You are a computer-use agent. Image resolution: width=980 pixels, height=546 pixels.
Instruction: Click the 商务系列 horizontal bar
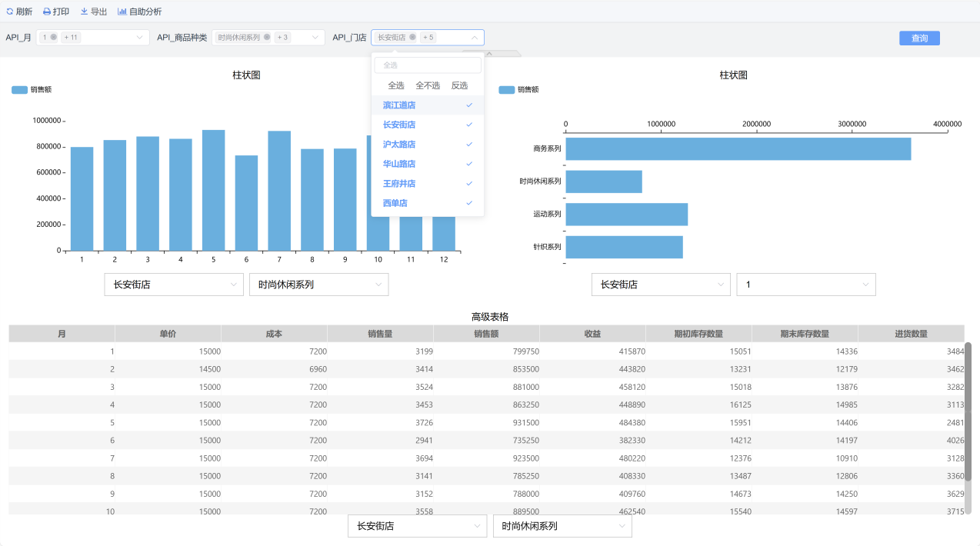(x=738, y=149)
